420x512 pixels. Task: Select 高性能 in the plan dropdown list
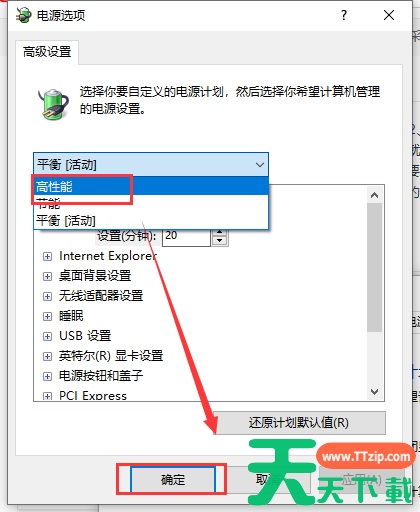click(x=151, y=186)
